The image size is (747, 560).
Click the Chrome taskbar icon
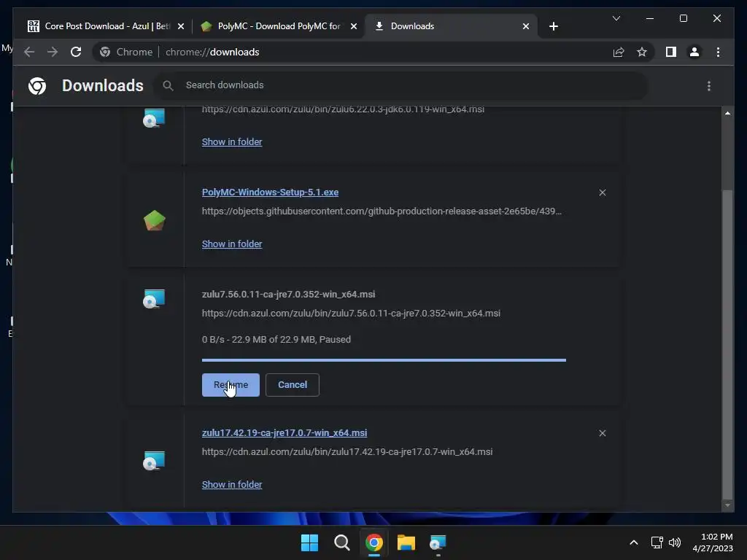point(374,542)
